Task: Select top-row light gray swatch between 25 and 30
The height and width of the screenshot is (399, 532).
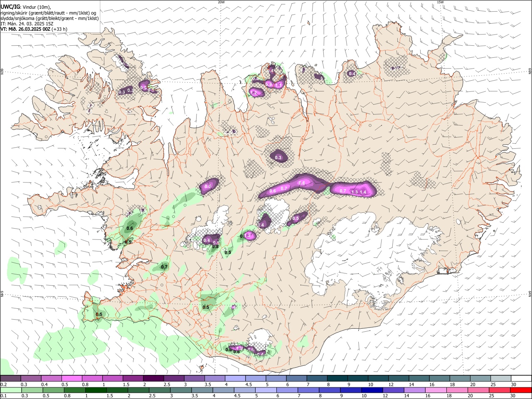Action: pos(501,378)
